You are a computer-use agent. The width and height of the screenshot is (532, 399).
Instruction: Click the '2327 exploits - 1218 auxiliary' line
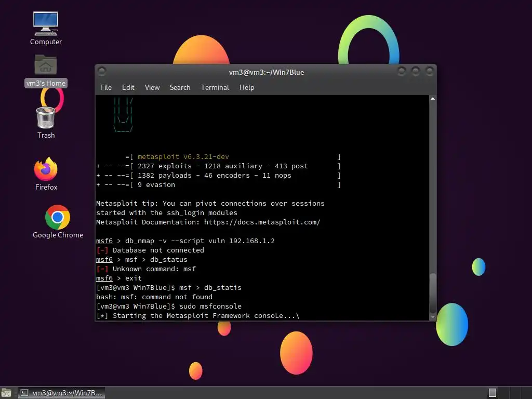pyautogui.click(x=218, y=166)
